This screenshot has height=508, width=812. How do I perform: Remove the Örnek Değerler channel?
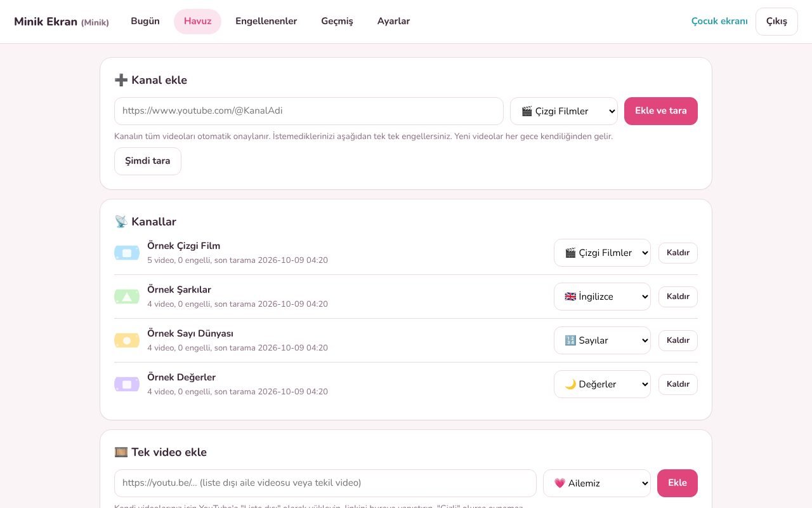coord(678,384)
